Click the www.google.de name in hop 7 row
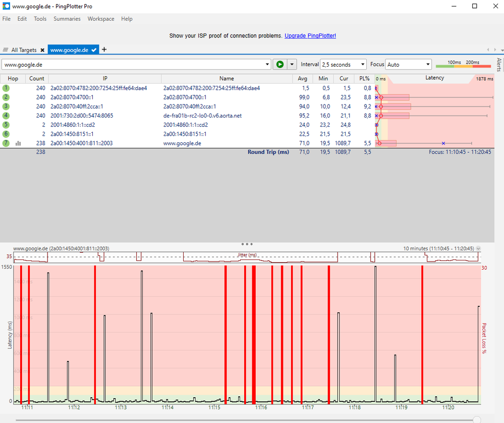Viewport: 504px width, 423px height. coord(182,143)
